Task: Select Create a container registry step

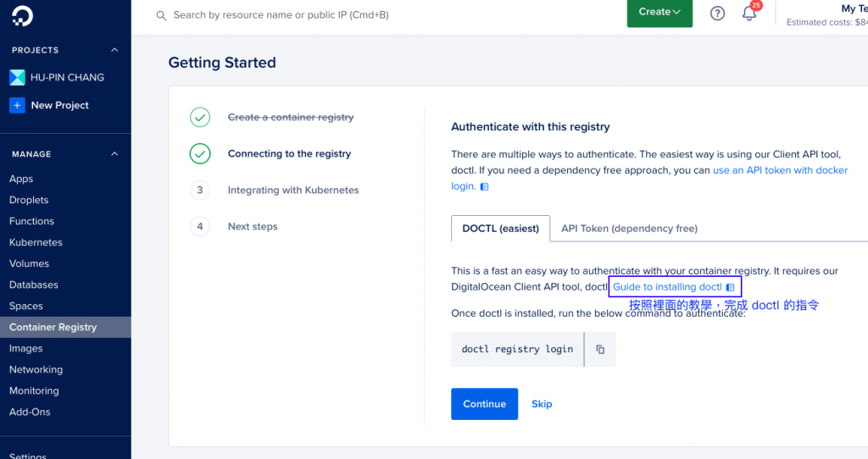Action: pyautogui.click(x=291, y=117)
